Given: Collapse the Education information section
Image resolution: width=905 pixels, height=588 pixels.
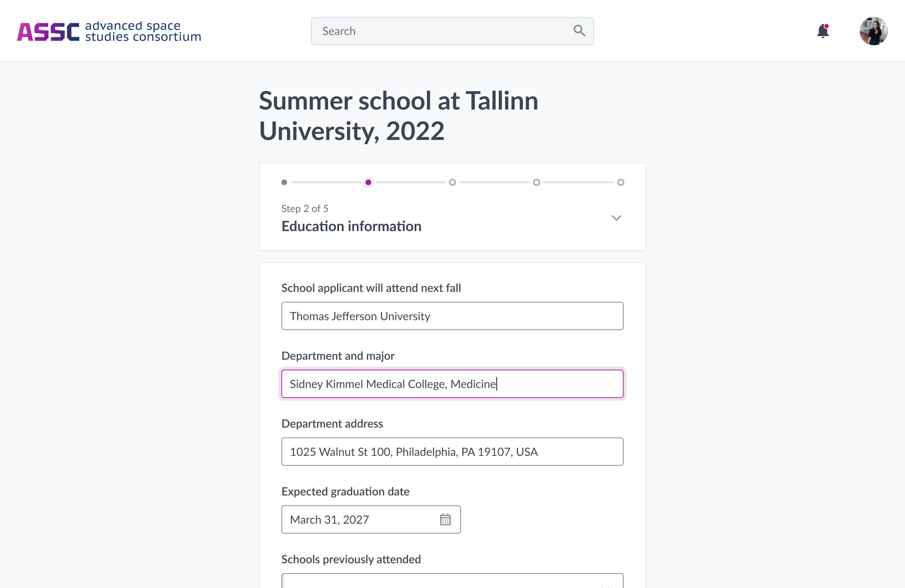Looking at the screenshot, I should (617, 218).
